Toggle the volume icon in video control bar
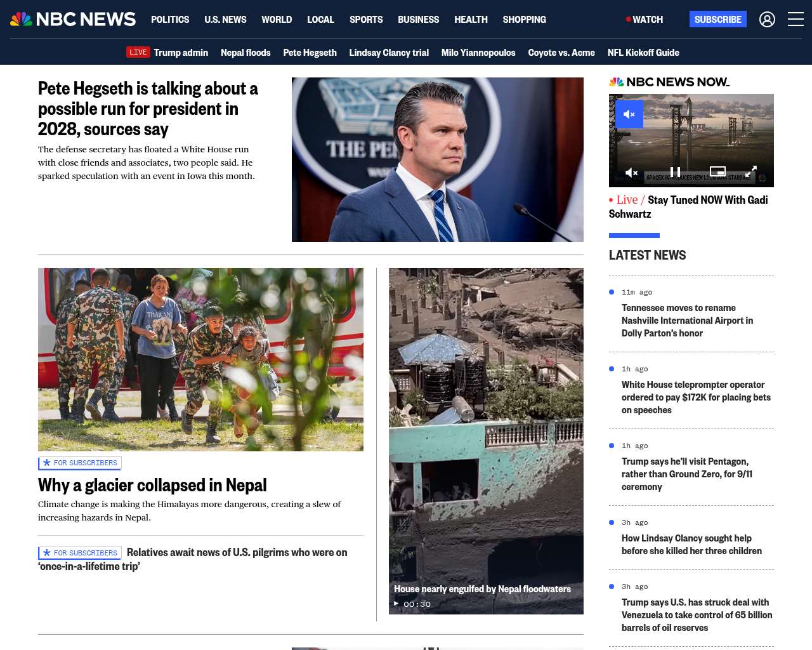The image size is (812, 650). coord(632,173)
